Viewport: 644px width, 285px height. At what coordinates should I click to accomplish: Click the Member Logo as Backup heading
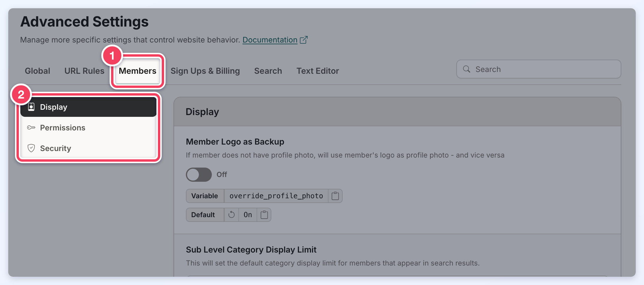[x=235, y=142]
